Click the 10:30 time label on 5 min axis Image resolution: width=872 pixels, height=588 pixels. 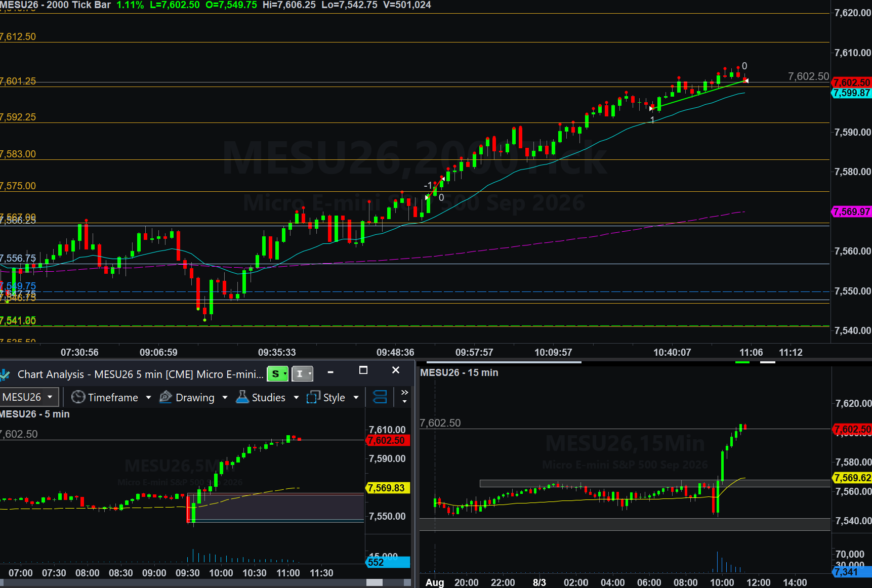tap(255, 573)
